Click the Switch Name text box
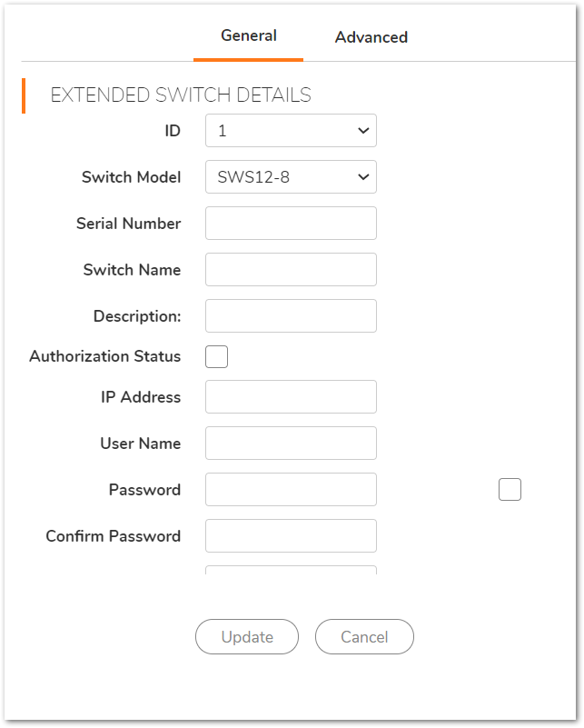The width and height of the screenshot is (584, 728). coord(291,270)
